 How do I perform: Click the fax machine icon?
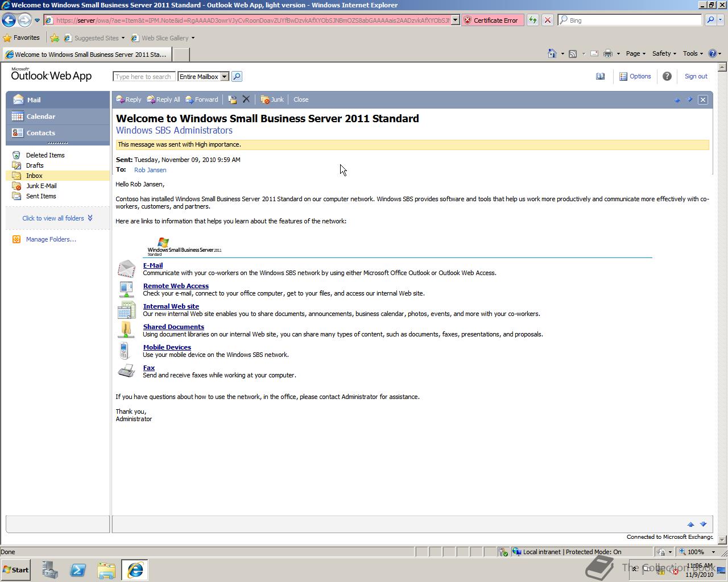(126, 371)
